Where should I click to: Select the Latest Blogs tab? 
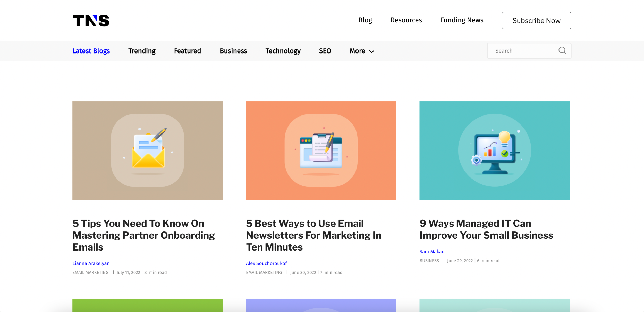pos(91,51)
